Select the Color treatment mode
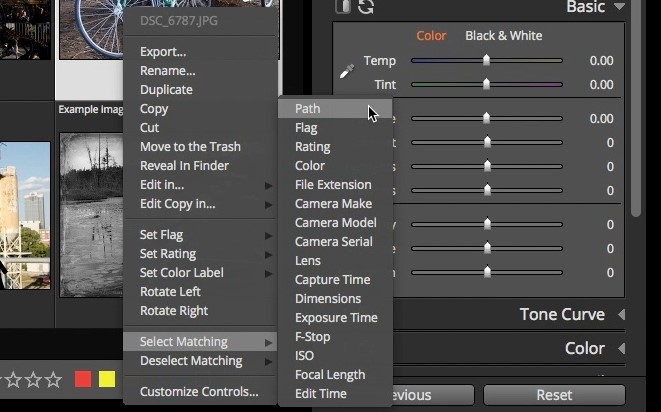Viewport: 661px width, 412px height. [x=431, y=36]
